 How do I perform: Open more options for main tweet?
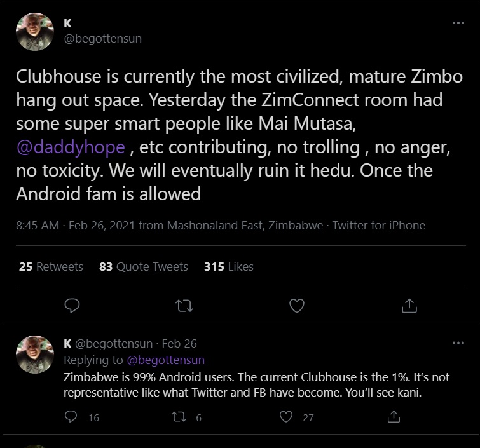tap(458, 23)
